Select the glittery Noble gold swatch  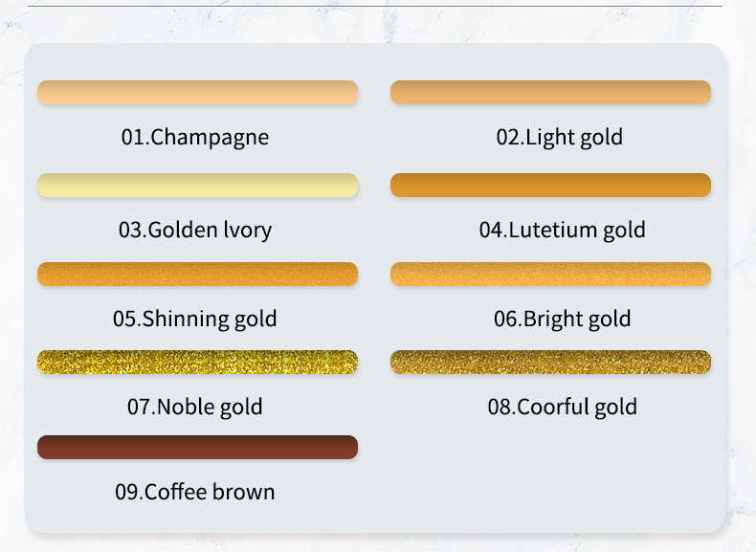point(198,362)
